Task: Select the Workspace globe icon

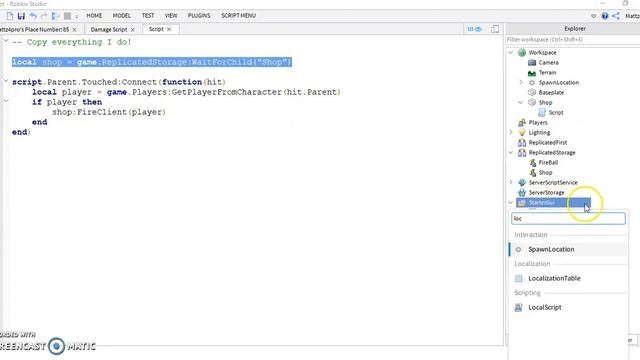Action: pyautogui.click(x=522, y=53)
